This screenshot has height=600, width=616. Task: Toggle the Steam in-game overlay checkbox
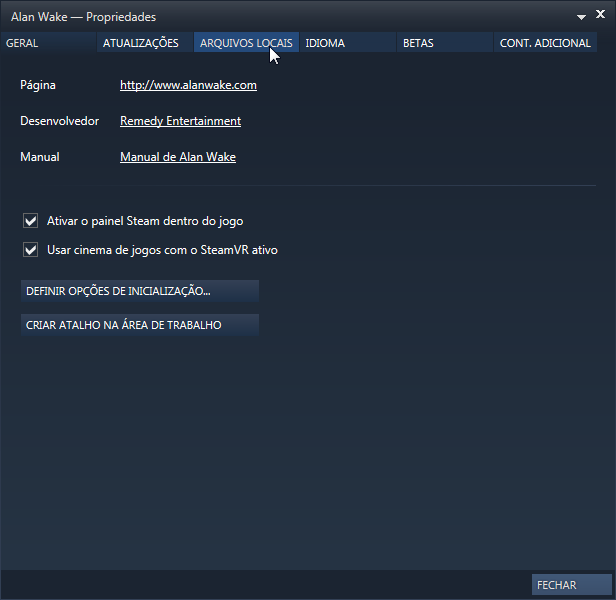click(x=30, y=221)
